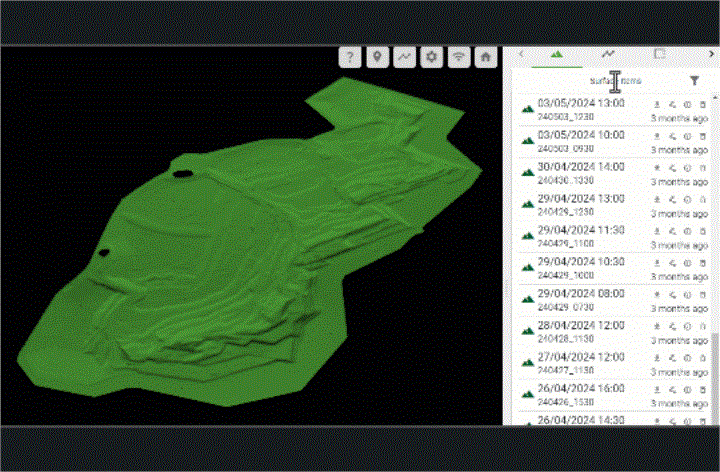The width and height of the screenshot is (720, 472).
Task: Toggle the 28/04/2024 12:00 surface mountain icon
Action: tap(527, 331)
